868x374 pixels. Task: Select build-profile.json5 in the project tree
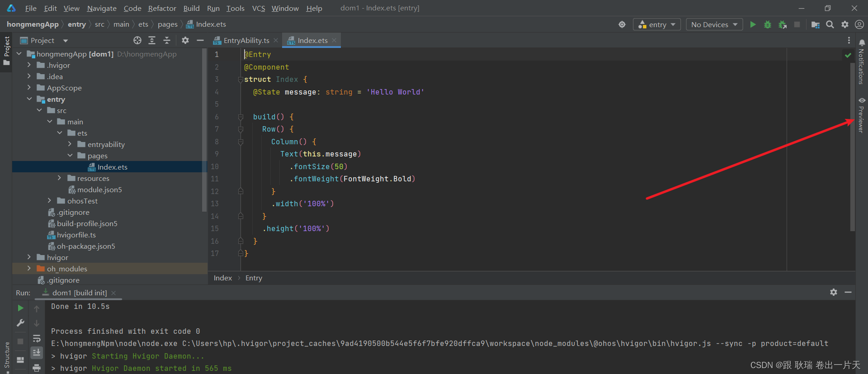click(87, 223)
